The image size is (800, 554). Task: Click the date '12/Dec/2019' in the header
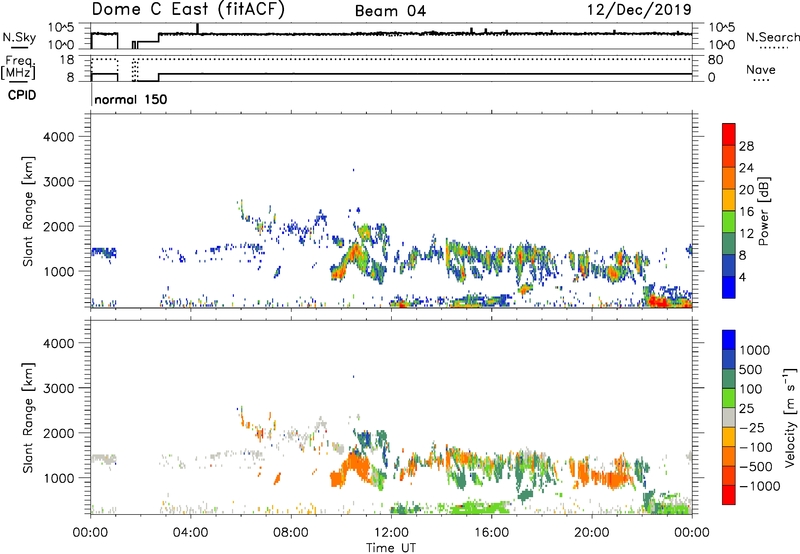point(639,10)
